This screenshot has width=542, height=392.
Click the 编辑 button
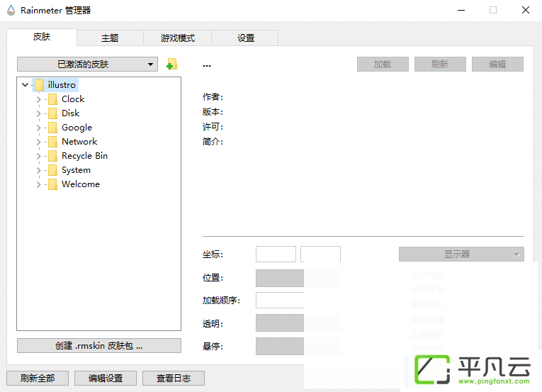(x=497, y=65)
